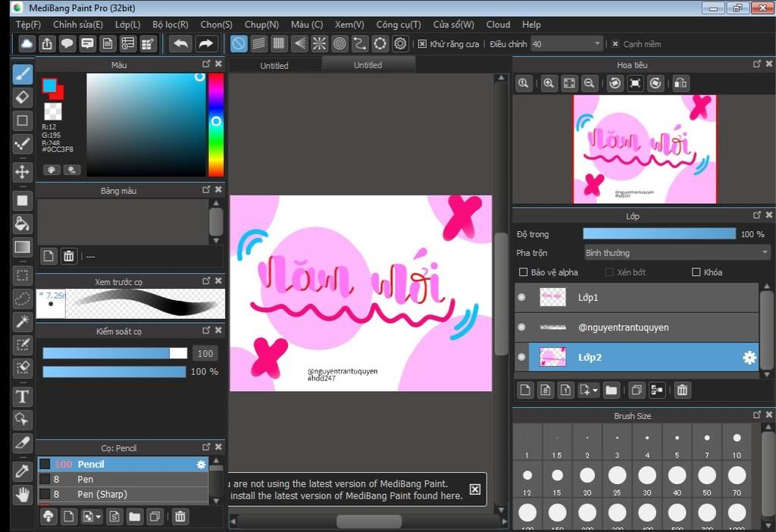This screenshot has height=532, width=776.
Task: Open the Bộ lọc(R) menu
Action: (x=171, y=24)
